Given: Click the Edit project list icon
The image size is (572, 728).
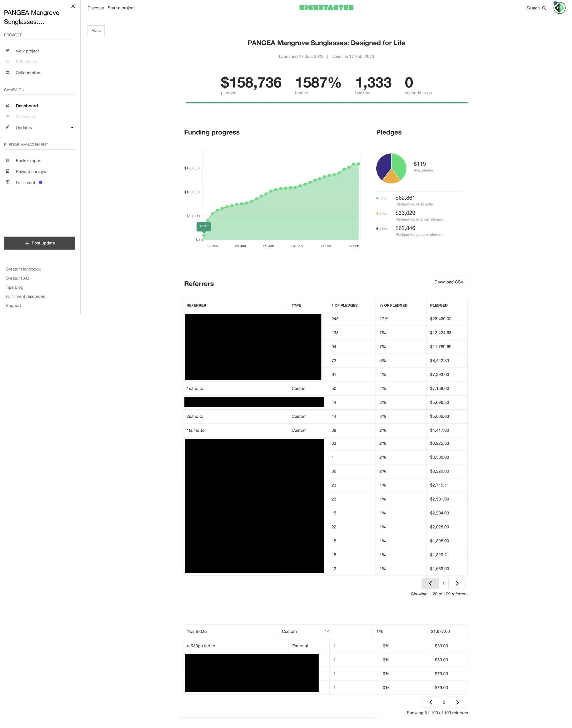Looking at the screenshot, I should 7,61.
